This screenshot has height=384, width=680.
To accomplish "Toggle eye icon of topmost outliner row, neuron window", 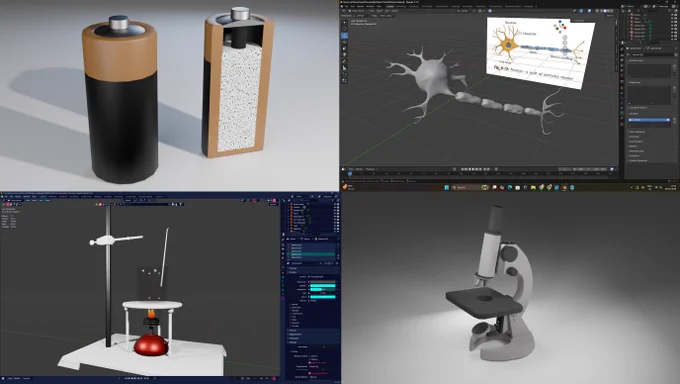I will point(672,15).
